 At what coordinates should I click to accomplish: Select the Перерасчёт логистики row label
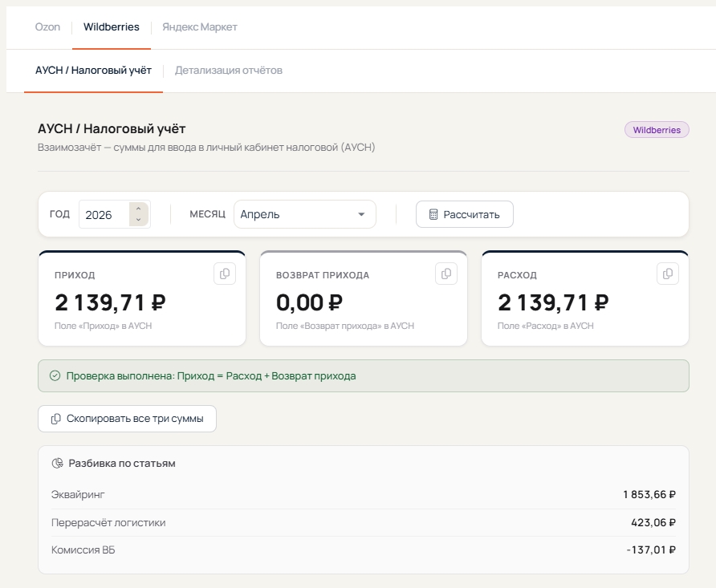[108, 523]
